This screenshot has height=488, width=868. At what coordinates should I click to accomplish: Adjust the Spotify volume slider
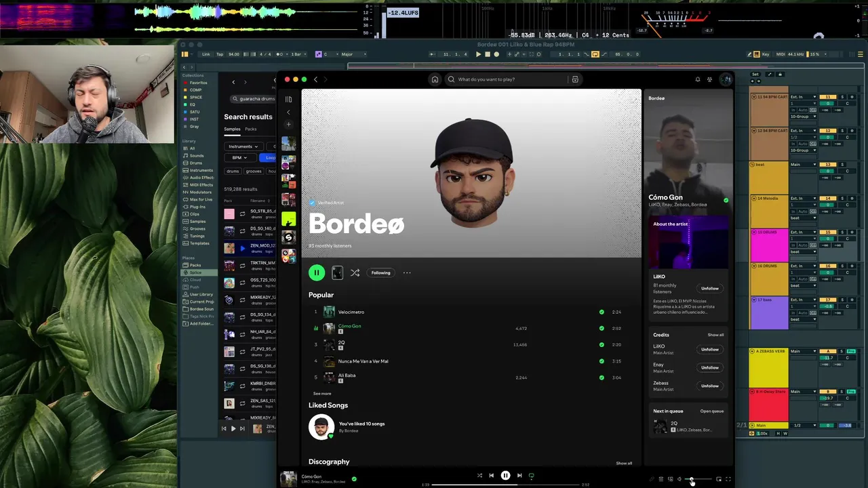click(698, 479)
